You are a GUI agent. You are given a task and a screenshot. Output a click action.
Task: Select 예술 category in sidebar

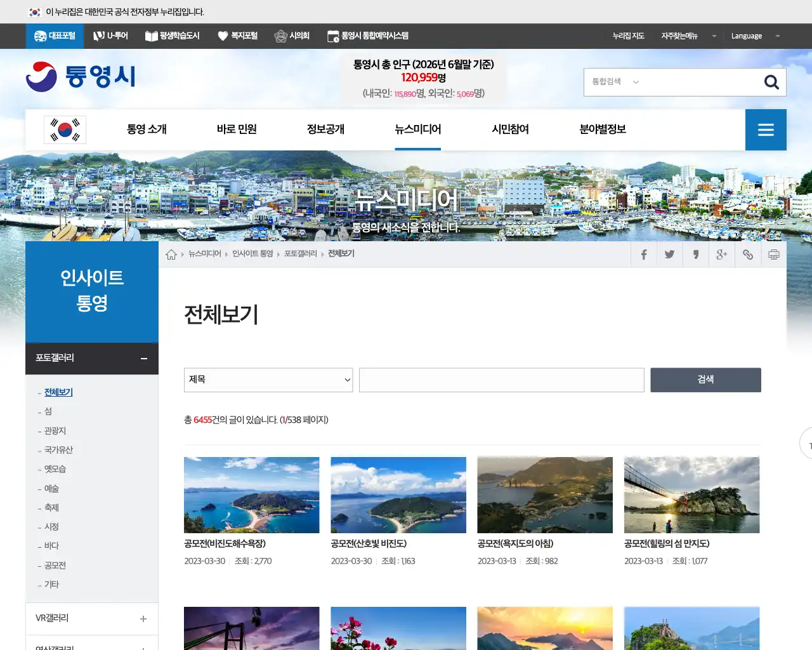(x=51, y=489)
